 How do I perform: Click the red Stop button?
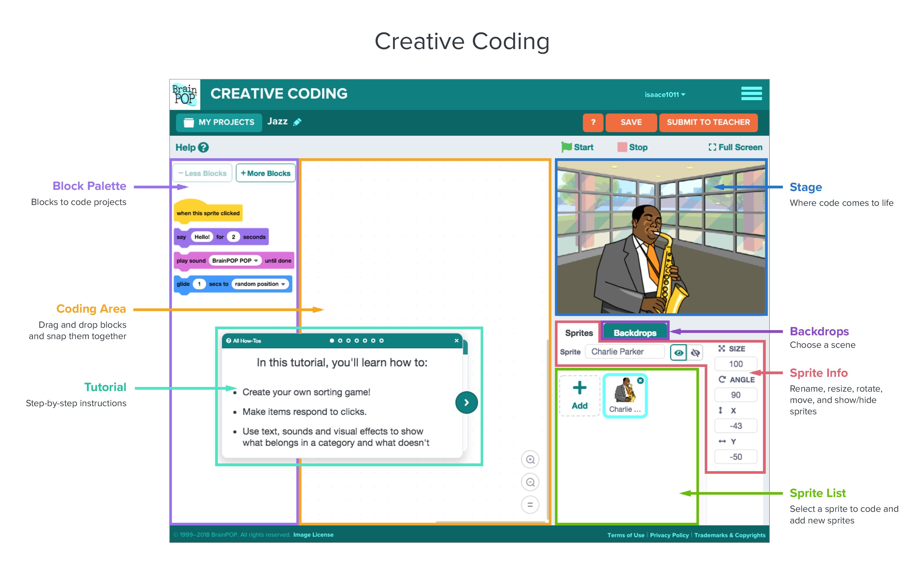coord(632,147)
